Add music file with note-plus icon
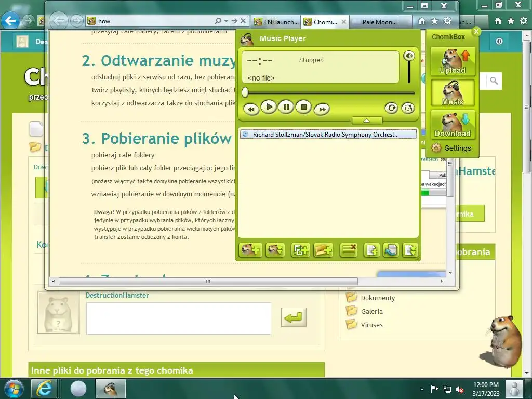 (x=300, y=250)
